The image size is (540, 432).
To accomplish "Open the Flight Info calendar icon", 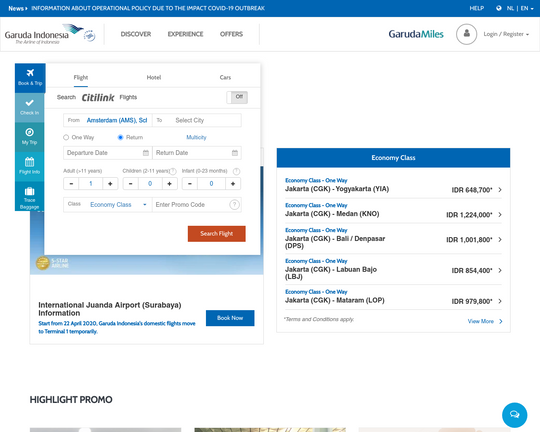I will 30,162.
